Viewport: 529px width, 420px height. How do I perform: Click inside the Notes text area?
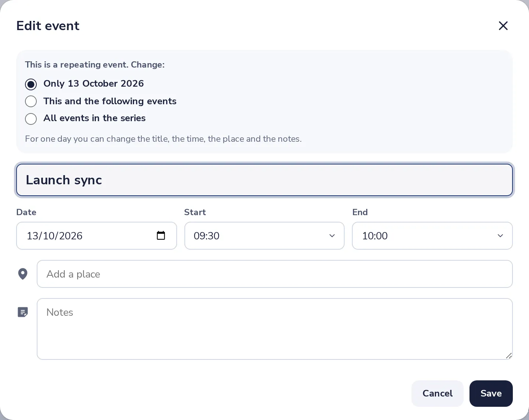(x=275, y=329)
